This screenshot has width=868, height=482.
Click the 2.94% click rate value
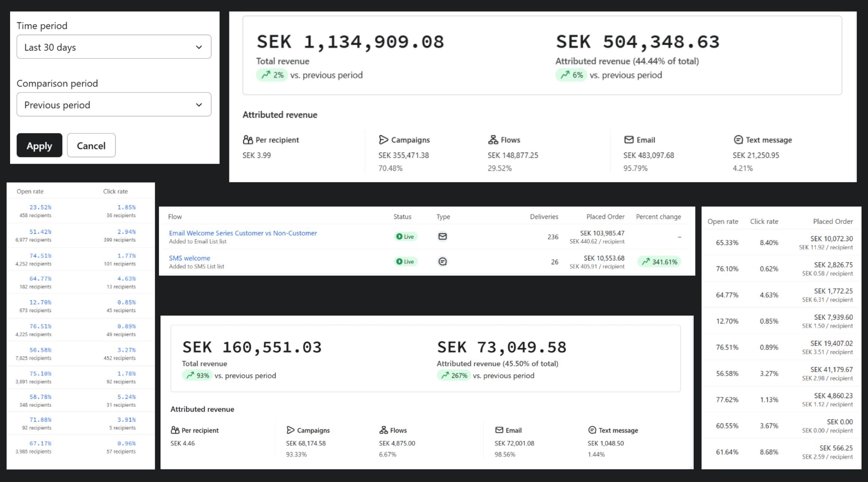(126, 232)
